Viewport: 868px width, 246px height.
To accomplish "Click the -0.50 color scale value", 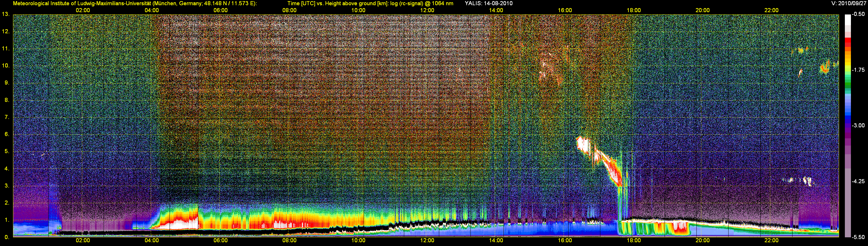I will coord(858,14).
